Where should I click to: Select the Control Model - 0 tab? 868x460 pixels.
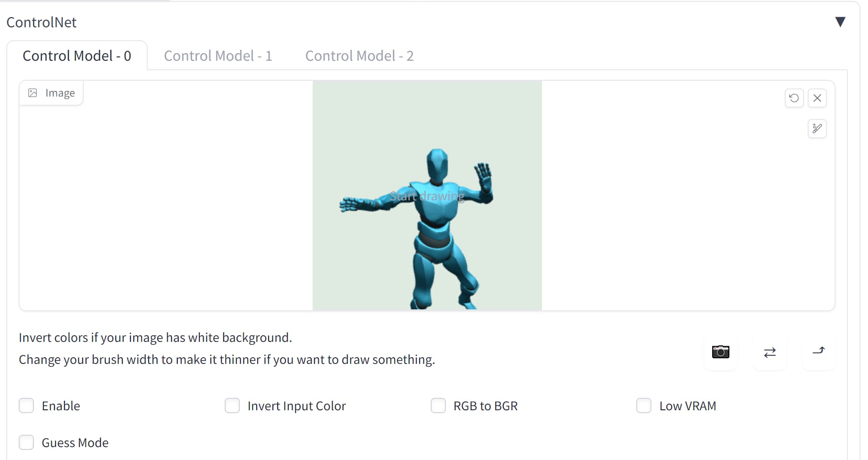coord(77,56)
